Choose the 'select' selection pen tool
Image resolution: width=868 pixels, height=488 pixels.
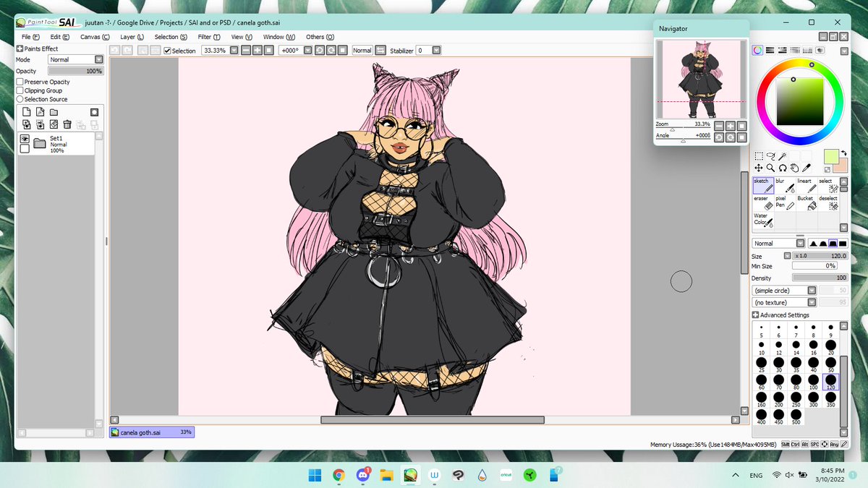[x=828, y=185]
